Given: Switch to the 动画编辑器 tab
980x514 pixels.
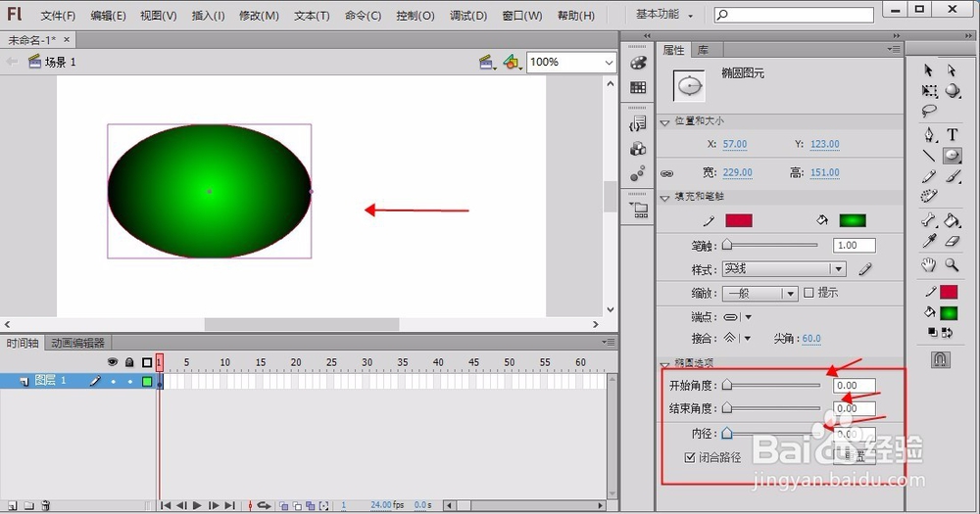Looking at the screenshot, I should (x=77, y=343).
